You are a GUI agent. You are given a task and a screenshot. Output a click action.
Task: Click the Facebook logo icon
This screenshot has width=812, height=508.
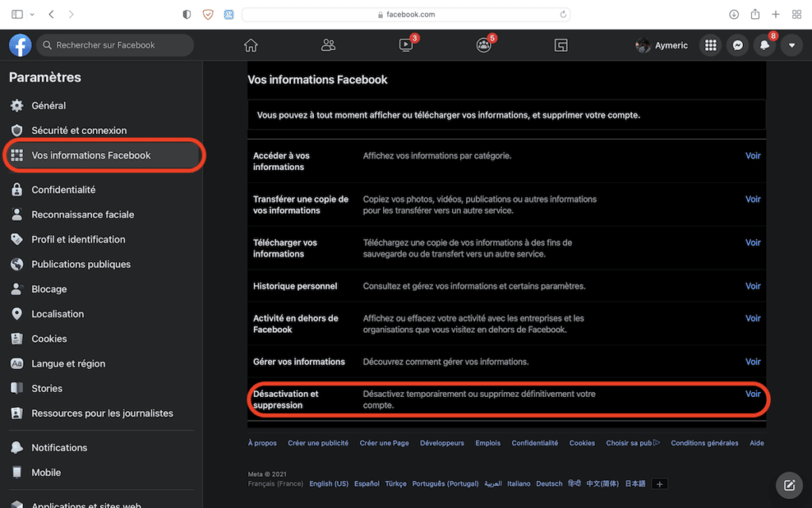pyautogui.click(x=20, y=45)
